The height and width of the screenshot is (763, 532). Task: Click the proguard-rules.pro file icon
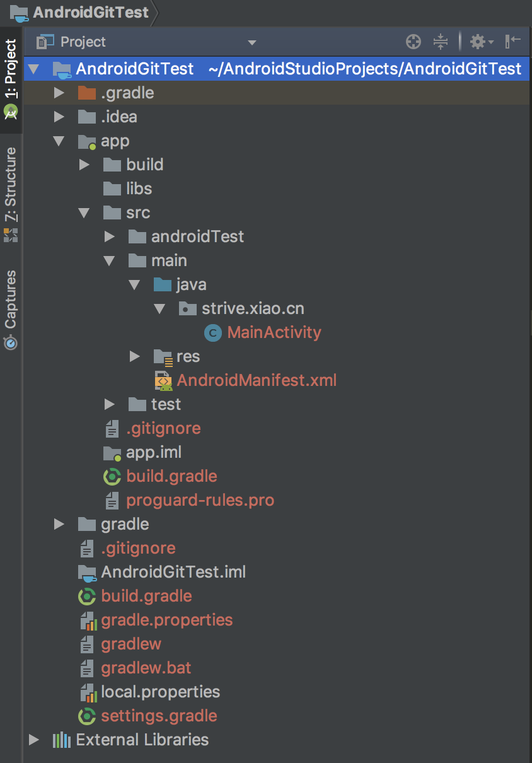[112, 501]
